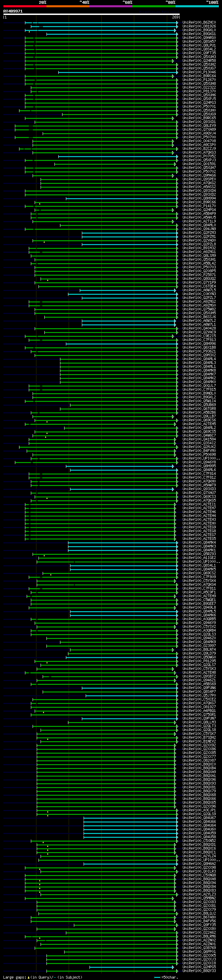Open hit UniRef100_Q8LPU1
The width and height of the screenshot is (222, 980).
[199, 45]
